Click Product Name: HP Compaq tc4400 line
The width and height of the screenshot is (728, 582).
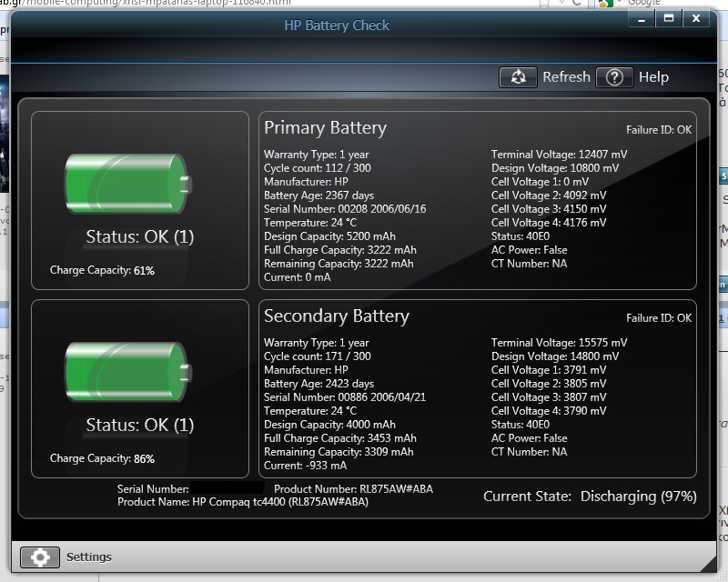pos(243,502)
